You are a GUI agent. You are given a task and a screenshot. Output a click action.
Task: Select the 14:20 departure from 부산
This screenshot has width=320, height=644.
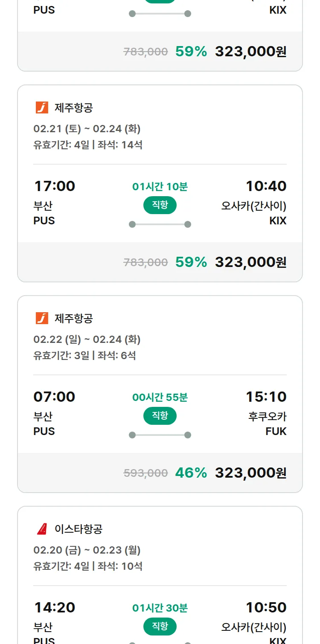(54, 607)
